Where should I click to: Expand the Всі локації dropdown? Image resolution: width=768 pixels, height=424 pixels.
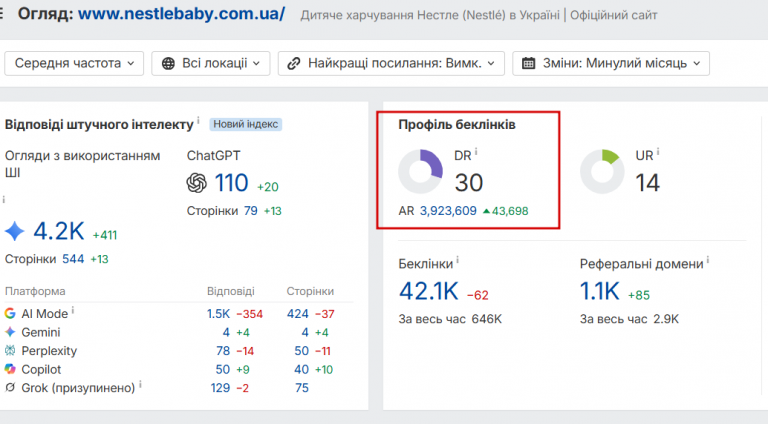click(x=211, y=64)
